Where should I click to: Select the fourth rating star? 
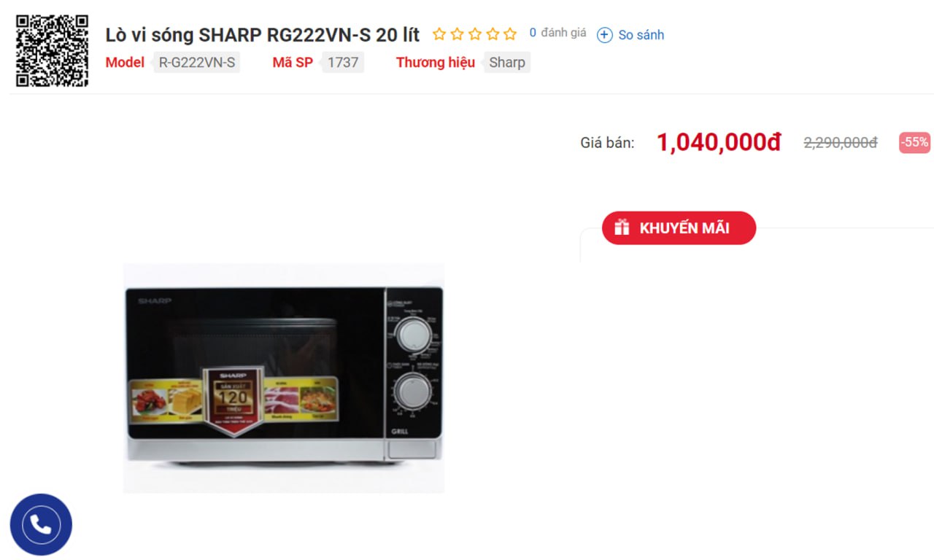(492, 34)
